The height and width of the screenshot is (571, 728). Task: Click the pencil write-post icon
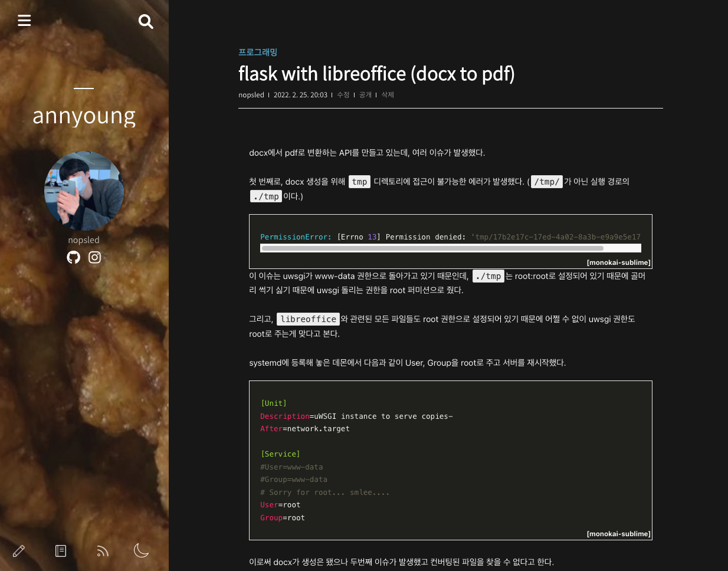click(19, 551)
